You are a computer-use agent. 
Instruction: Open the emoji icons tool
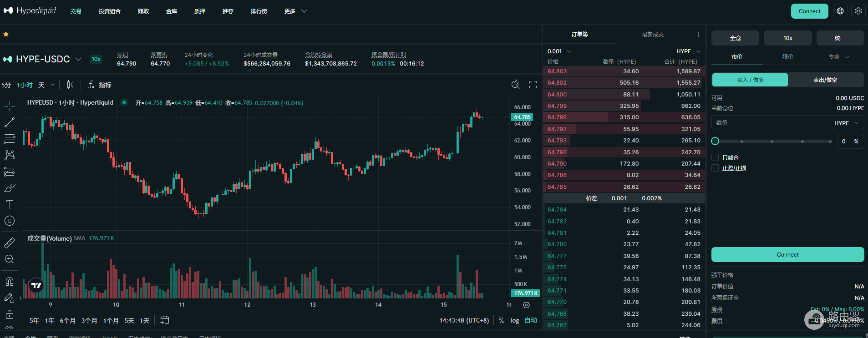click(10, 221)
